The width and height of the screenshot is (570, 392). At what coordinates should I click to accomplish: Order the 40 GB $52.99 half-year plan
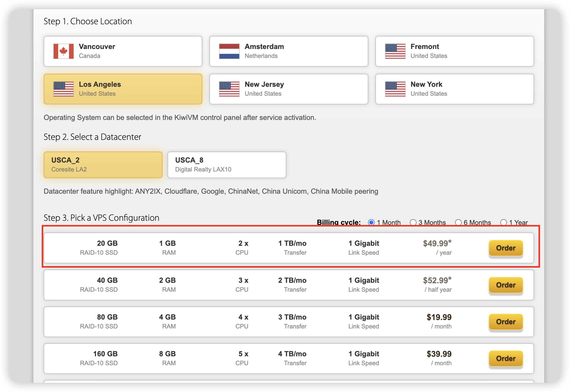point(506,285)
